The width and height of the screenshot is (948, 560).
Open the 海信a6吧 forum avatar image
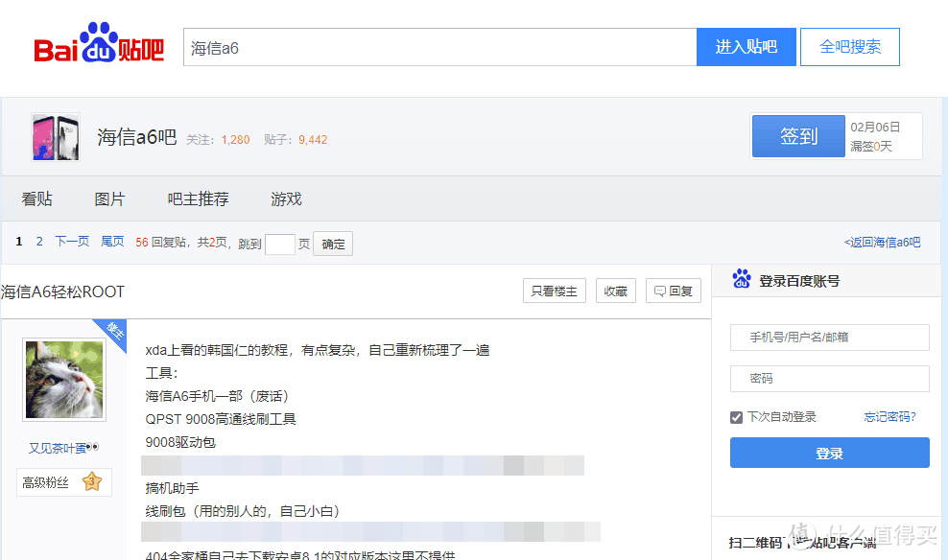point(56,137)
